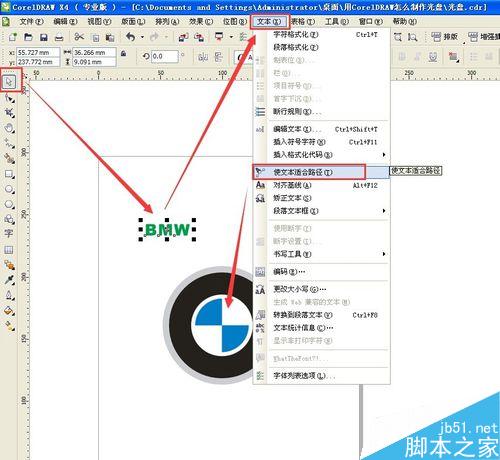Viewport: 500px width, 460px height.
Task: Click the mirror vertically button
Action: (218, 57)
